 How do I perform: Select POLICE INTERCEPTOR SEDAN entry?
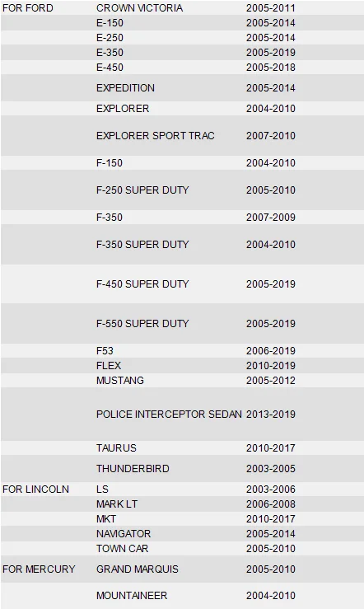pyautogui.click(x=169, y=414)
